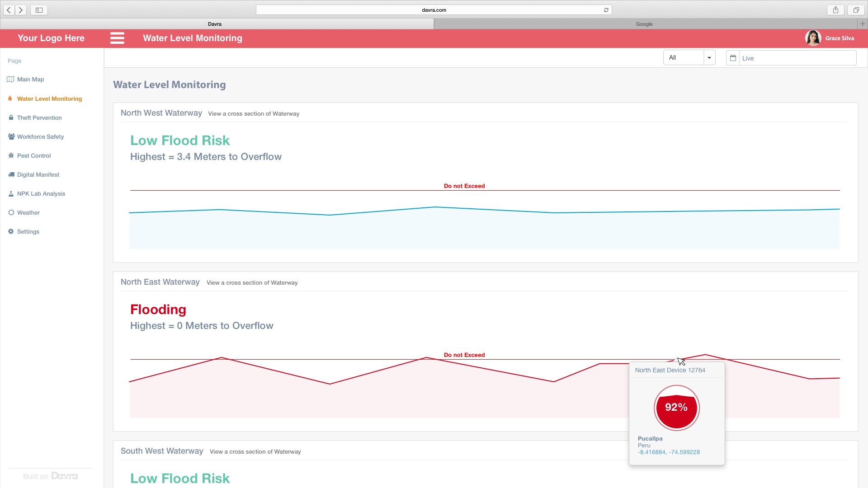Click the Theft Prevention lock icon
868x488 pixels.
pyautogui.click(x=11, y=117)
